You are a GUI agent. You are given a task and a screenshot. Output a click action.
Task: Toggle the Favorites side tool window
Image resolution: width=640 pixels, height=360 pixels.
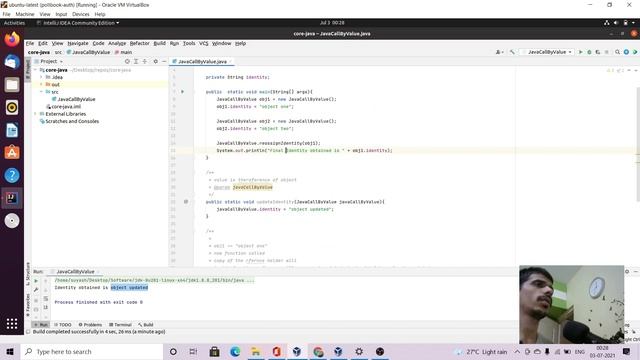pos(28,305)
